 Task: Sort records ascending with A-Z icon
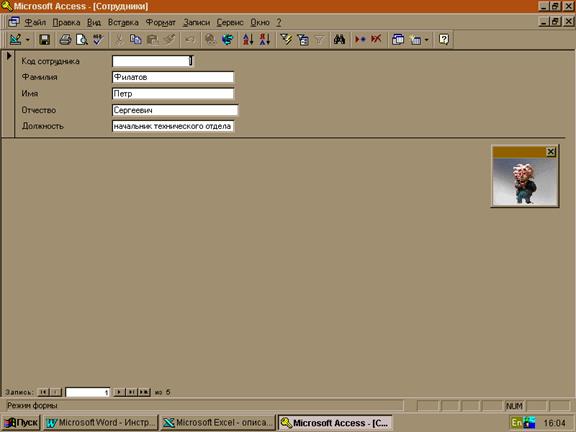click(248, 39)
